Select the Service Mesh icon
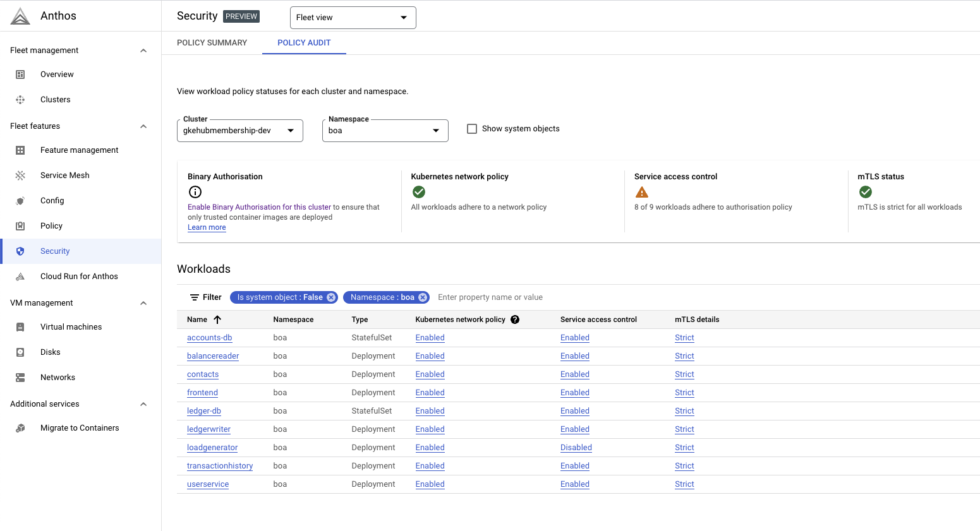Screen dimensions: 980x531 21,175
